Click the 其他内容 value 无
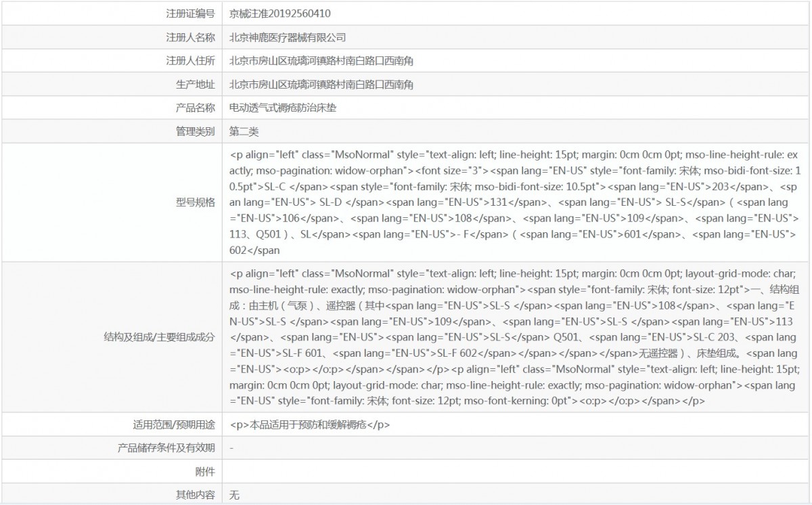 [x=235, y=495]
